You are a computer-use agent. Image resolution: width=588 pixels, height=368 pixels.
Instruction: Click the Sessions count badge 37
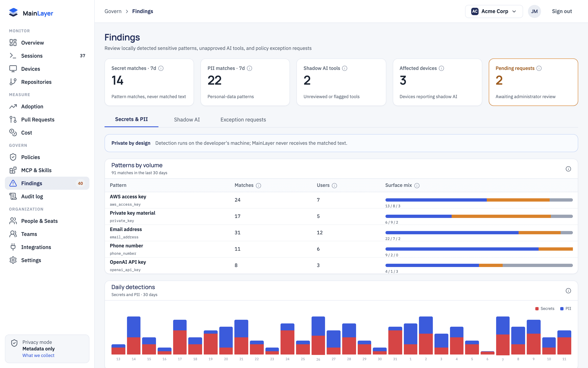pos(83,56)
